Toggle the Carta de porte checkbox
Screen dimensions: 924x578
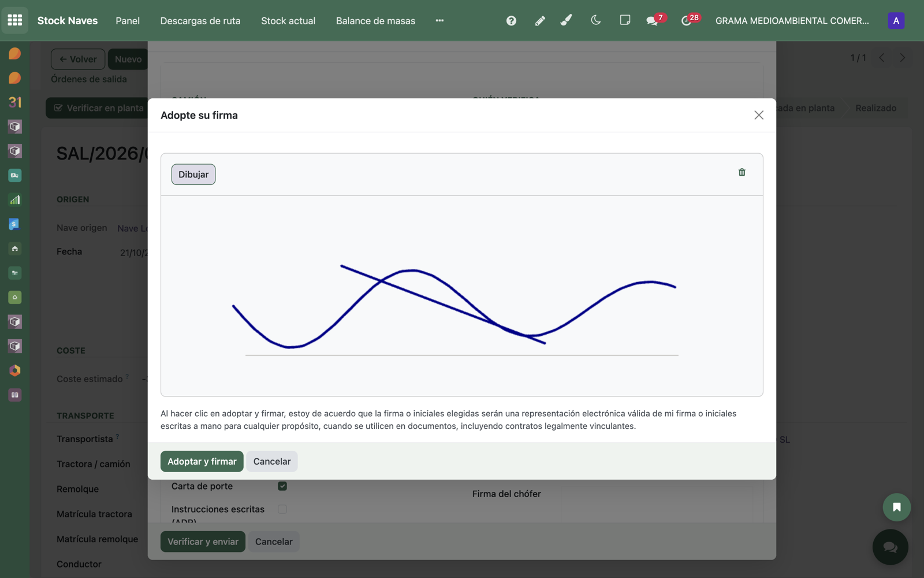[282, 486]
